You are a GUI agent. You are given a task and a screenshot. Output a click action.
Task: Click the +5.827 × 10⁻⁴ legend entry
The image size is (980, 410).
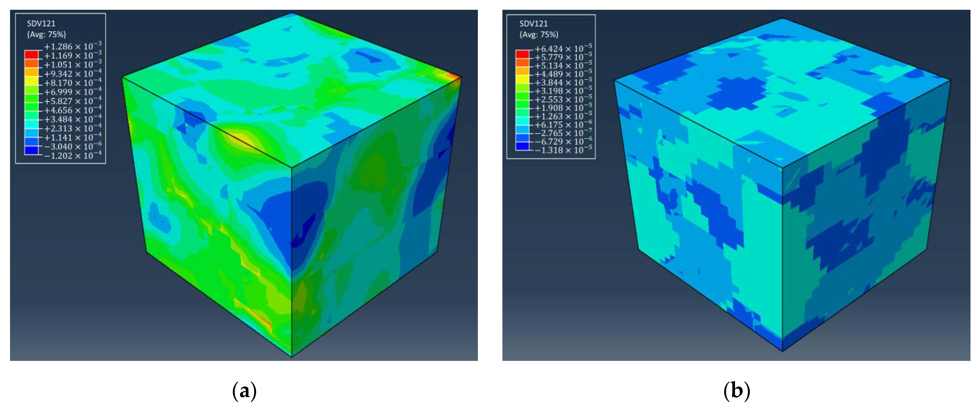tap(73, 101)
